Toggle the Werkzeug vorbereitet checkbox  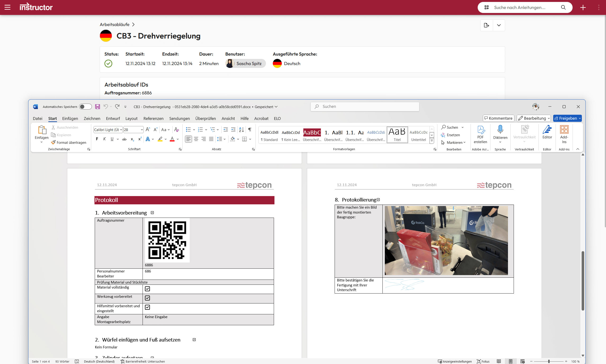[x=147, y=298]
